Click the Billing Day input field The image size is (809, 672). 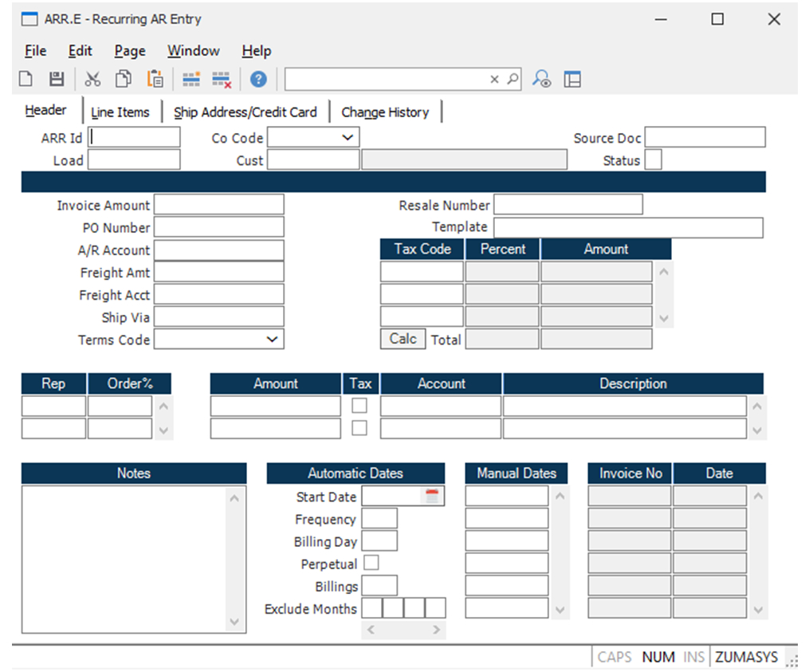coord(379,540)
